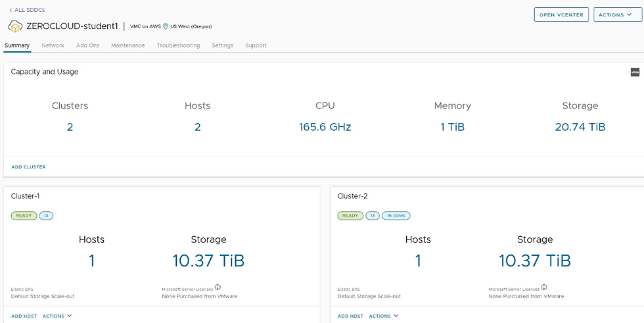Click the Capacity and Usage heading
This screenshot has width=644, height=323.
pyautogui.click(x=45, y=72)
